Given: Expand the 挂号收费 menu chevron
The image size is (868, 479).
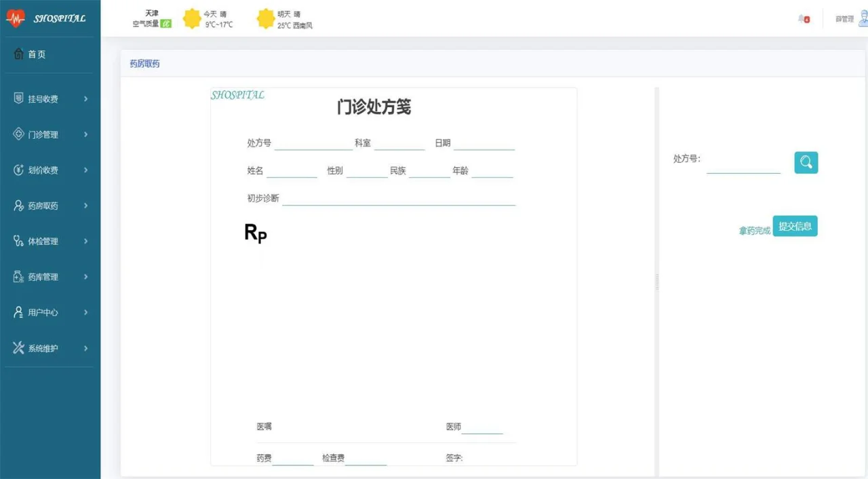Looking at the screenshot, I should [85, 99].
